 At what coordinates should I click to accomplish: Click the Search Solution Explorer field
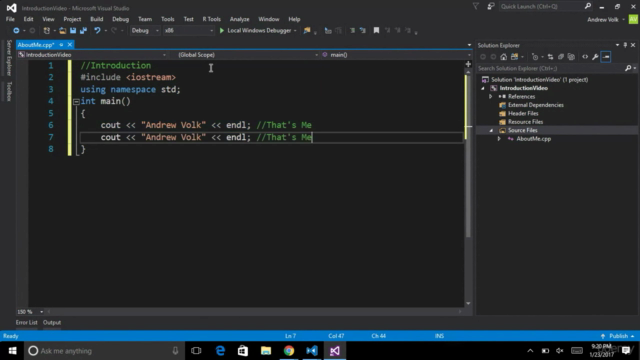tap(550, 69)
